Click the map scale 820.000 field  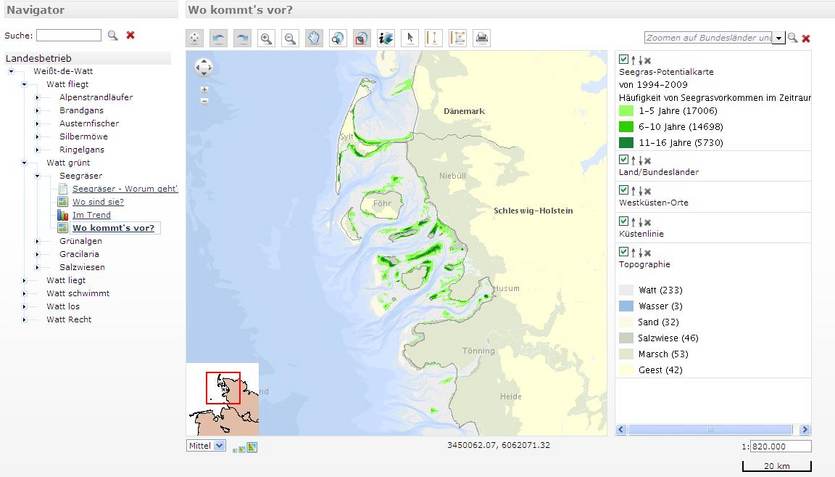781,447
